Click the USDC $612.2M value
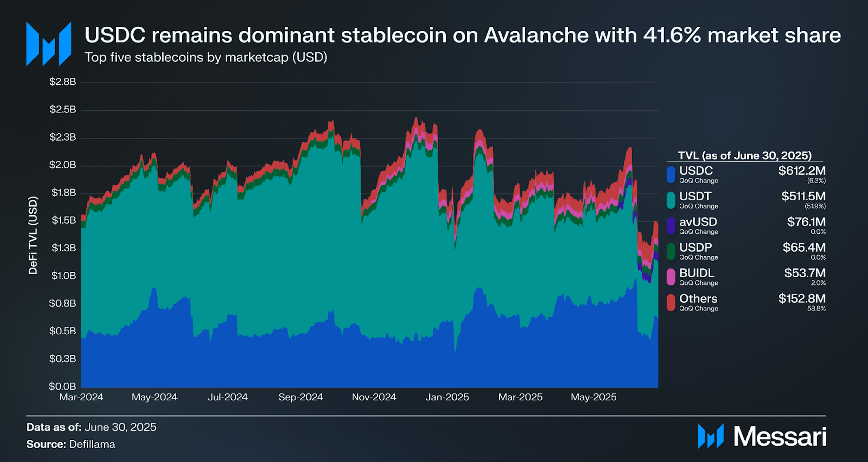The image size is (868, 462). pos(802,171)
